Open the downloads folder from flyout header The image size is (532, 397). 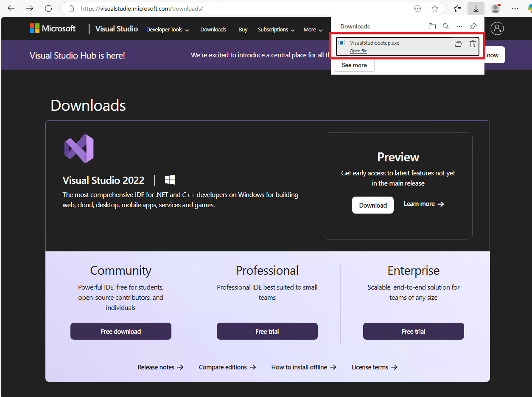click(x=432, y=26)
